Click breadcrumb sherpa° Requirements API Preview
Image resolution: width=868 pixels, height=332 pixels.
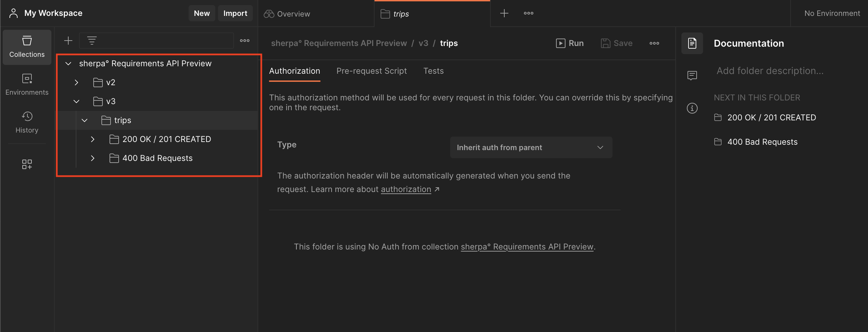(x=339, y=43)
